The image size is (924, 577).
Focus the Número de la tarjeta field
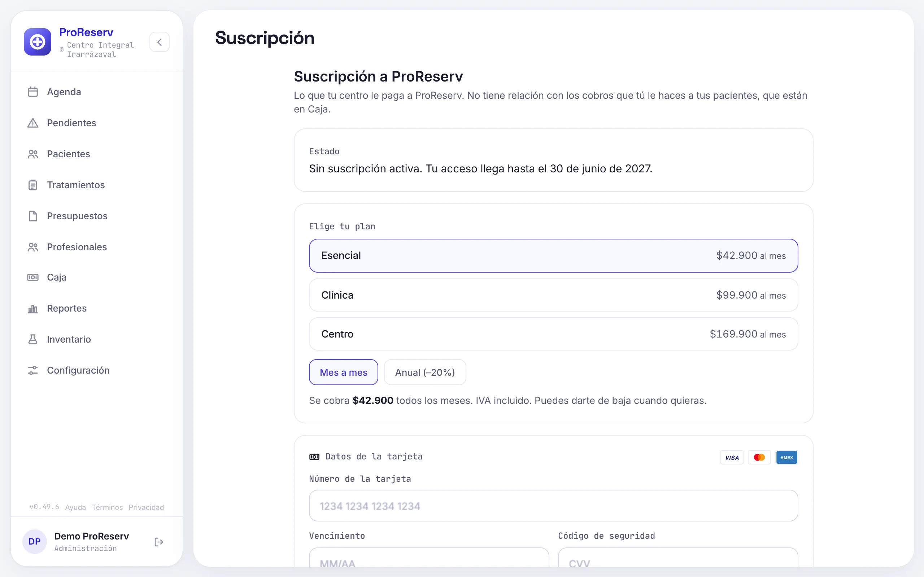tap(553, 506)
